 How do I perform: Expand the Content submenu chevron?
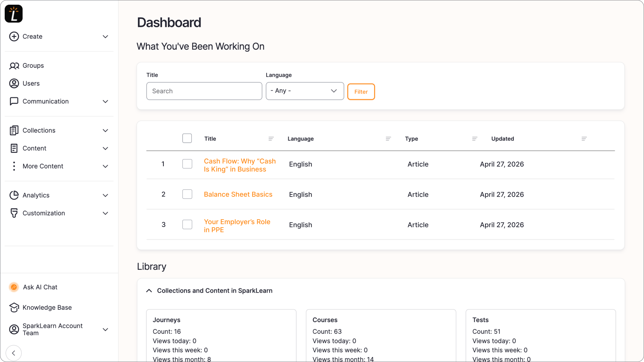click(105, 148)
